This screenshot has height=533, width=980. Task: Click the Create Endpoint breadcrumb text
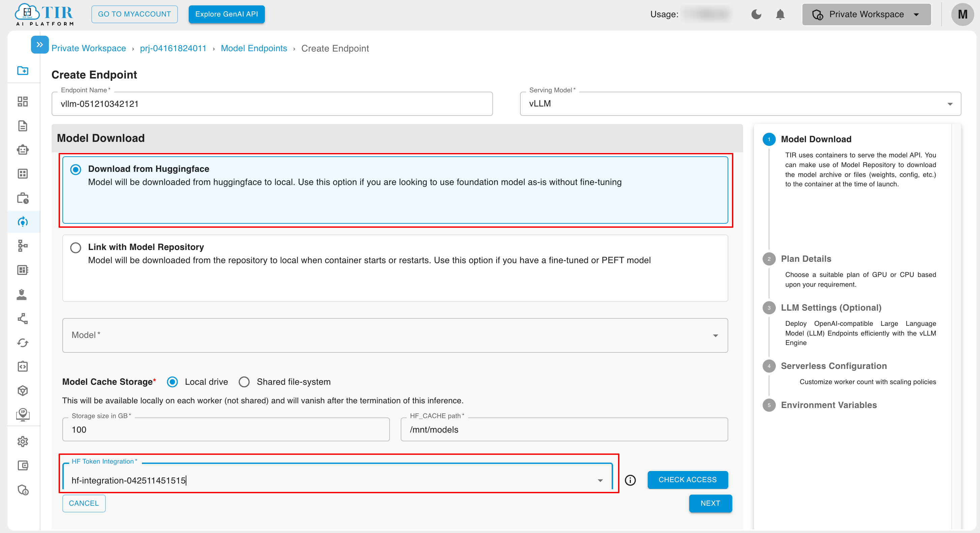(335, 48)
